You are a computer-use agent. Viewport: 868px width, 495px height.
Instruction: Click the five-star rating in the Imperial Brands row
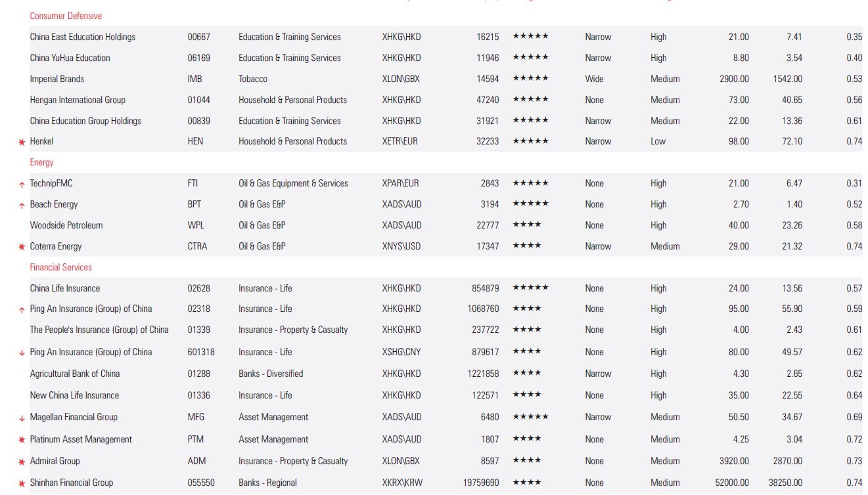coord(530,79)
